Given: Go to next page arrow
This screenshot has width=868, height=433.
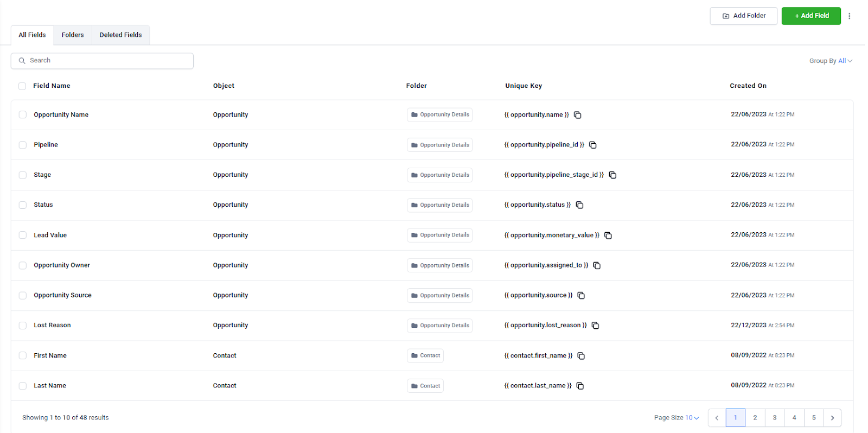Looking at the screenshot, I should [833, 418].
